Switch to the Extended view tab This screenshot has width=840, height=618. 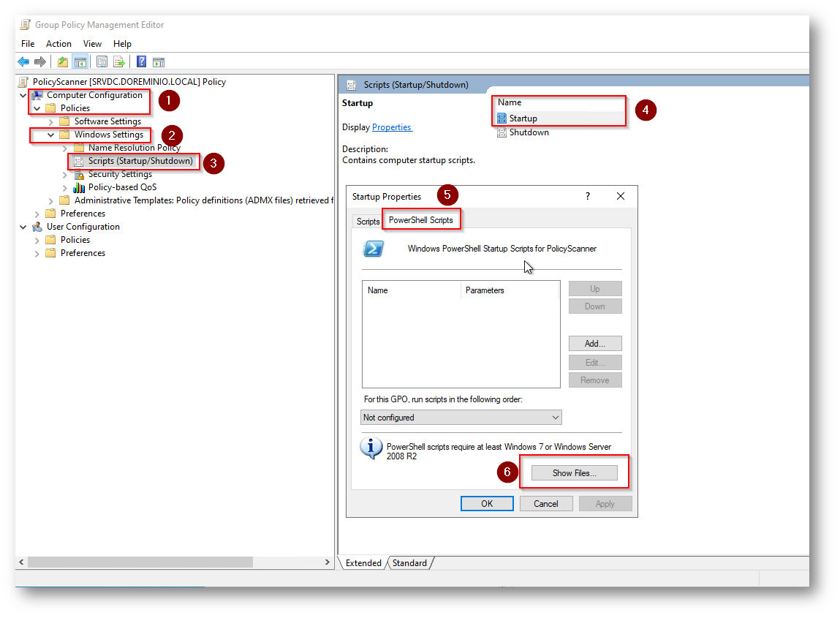[x=363, y=563]
